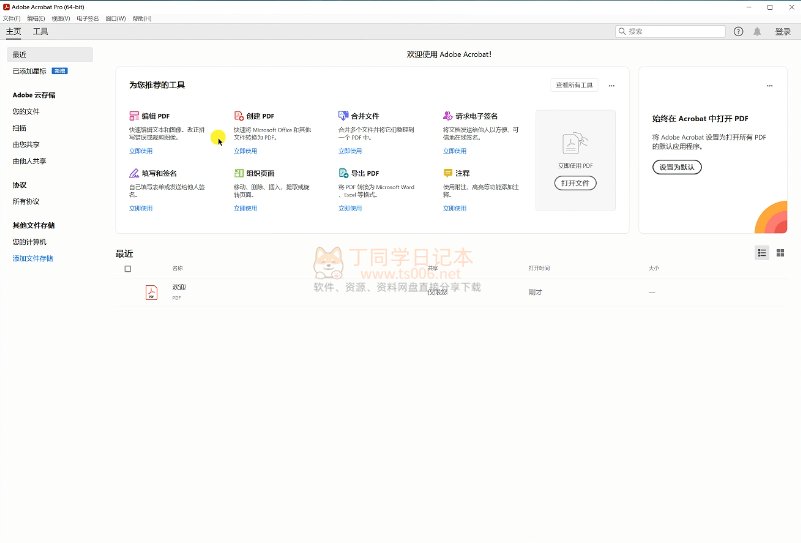Click 立即使用 under 编辑 PDF
The width and height of the screenshot is (801, 543).
[140, 151]
